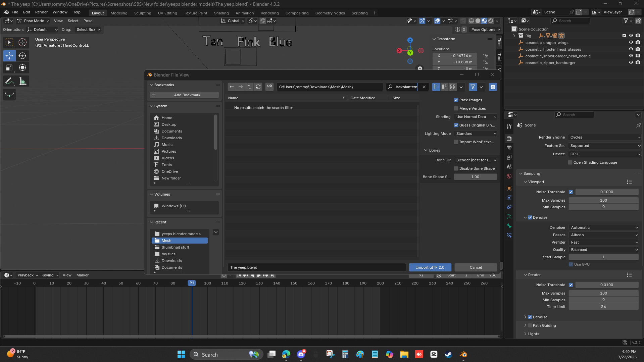This screenshot has height=362, width=644.
Task: Open the Pose Options popover
Action: [485, 30]
